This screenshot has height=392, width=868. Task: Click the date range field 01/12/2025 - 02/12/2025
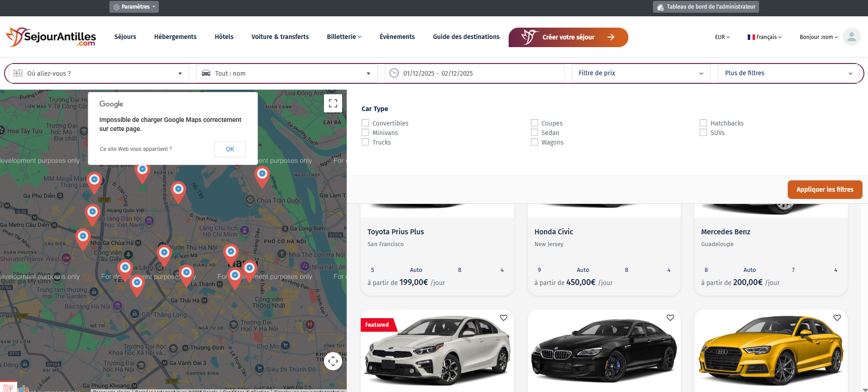[x=438, y=73]
